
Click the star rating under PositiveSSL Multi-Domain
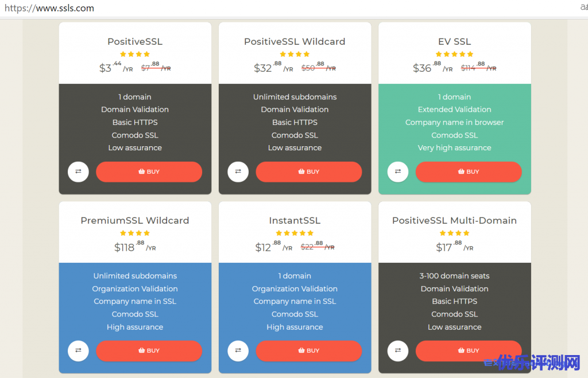coord(455,233)
